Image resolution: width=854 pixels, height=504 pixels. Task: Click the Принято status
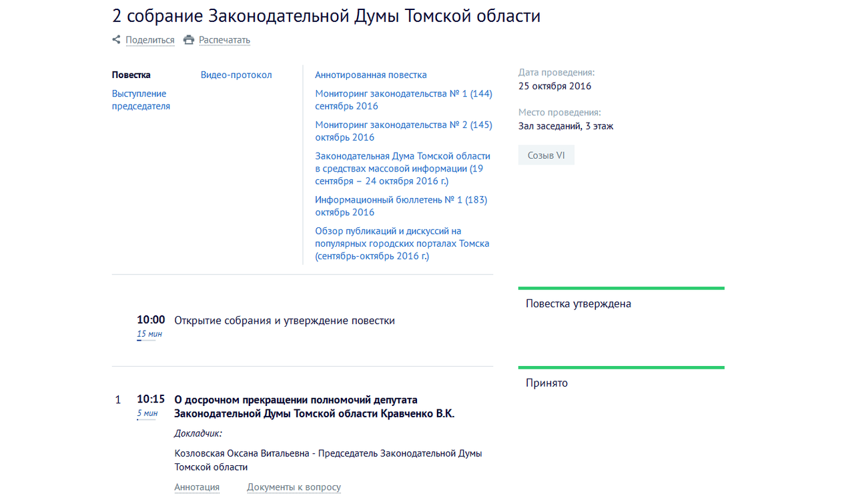tap(546, 383)
